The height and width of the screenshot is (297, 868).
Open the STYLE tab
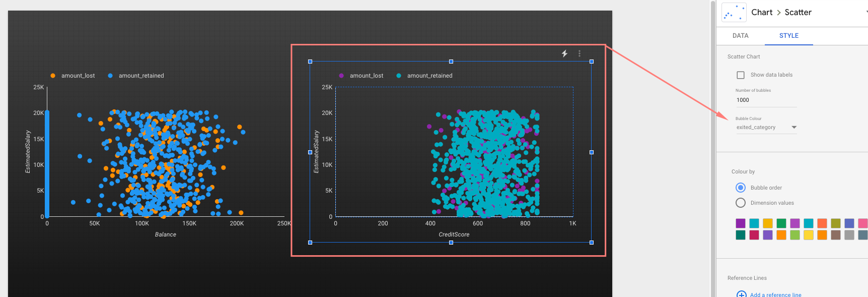[788, 36]
